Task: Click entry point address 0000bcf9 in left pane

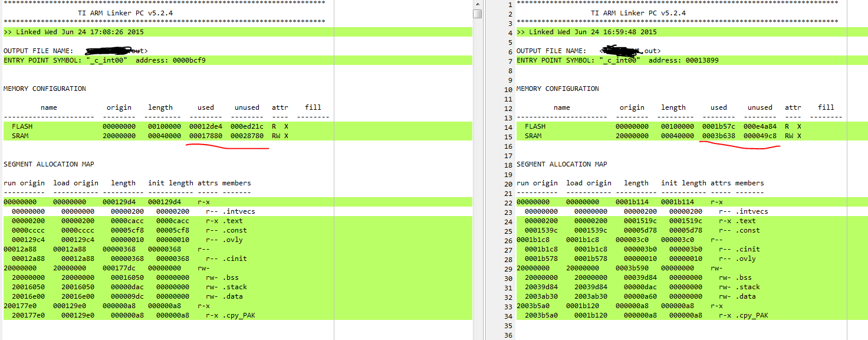Action: pyautogui.click(x=189, y=60)
